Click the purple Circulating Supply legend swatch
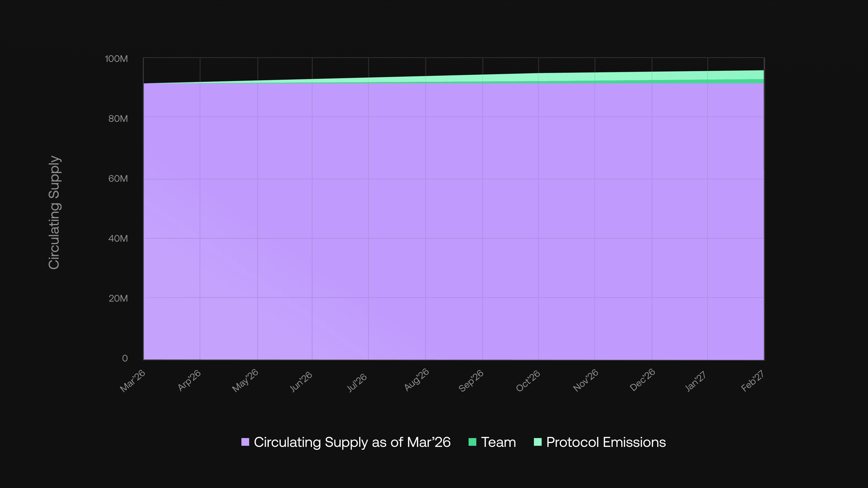This screenshot has width=868, height=488. tap(245, 442)
